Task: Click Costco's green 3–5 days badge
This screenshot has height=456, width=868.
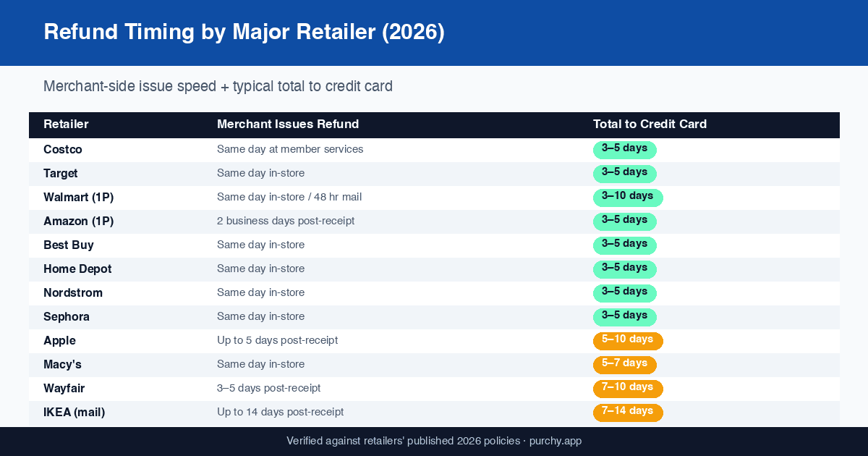Action: point(625,150)
